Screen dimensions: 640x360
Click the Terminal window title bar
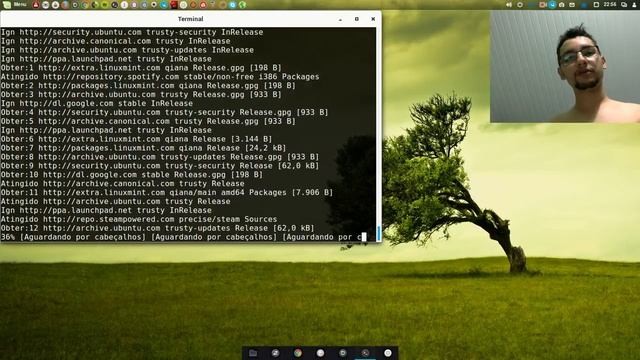coord(191,19)
